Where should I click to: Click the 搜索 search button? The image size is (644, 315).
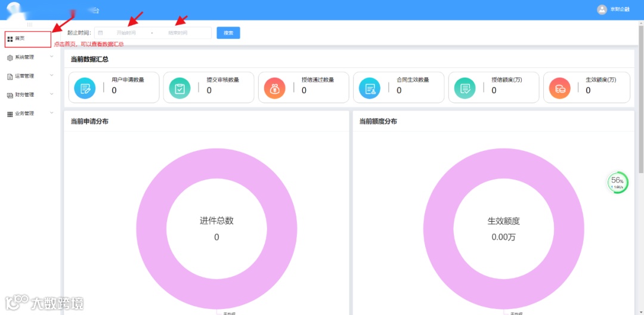coord(228,33)
